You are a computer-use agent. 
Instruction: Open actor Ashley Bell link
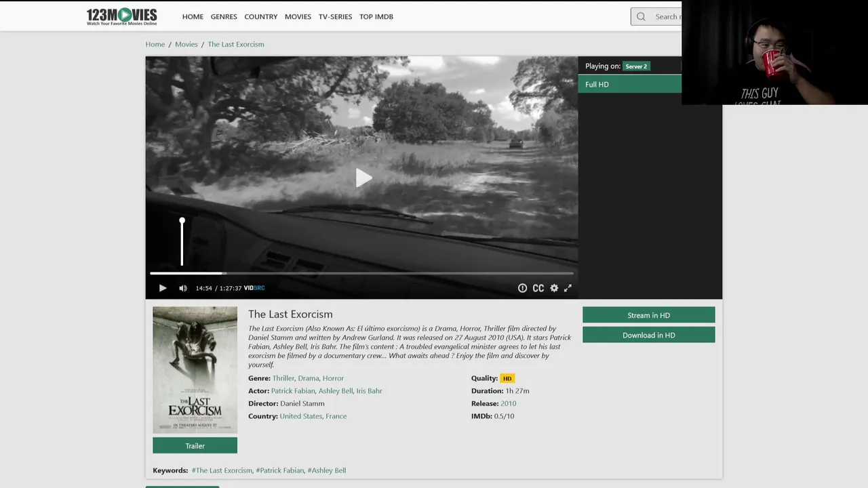point(336,391)
